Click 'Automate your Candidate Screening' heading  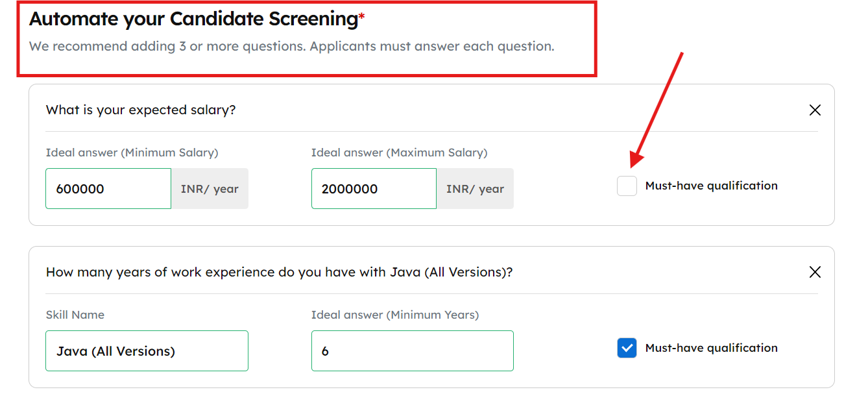pyautogui.click(x=193, y=19)
